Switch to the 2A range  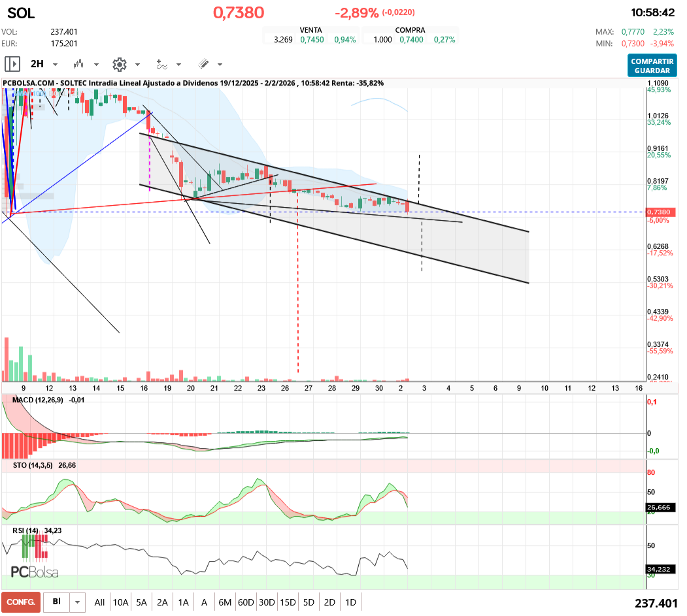[x=163, y=602]
